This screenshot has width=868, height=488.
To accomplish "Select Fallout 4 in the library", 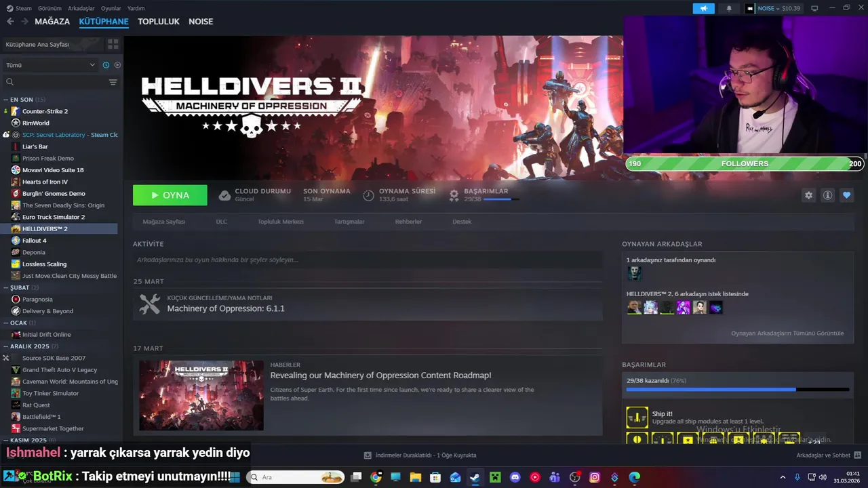I will (x=35, y=241).
